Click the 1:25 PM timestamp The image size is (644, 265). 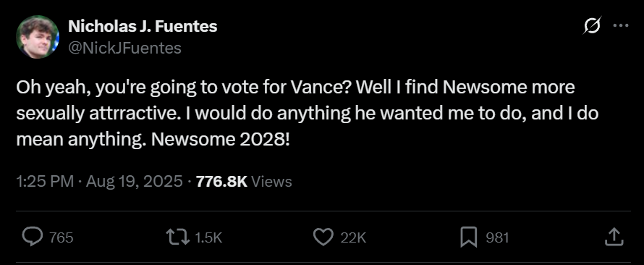click(x=45, y=181)
